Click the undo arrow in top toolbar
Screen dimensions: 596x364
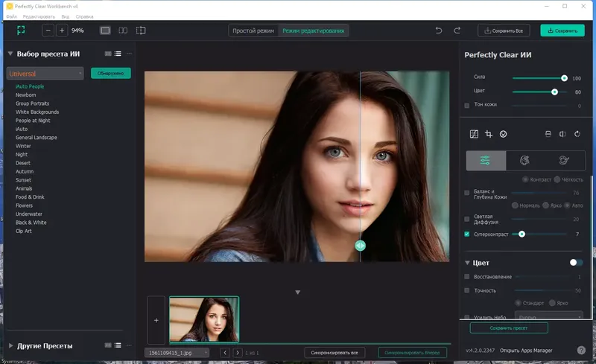(x=439, y=31)
